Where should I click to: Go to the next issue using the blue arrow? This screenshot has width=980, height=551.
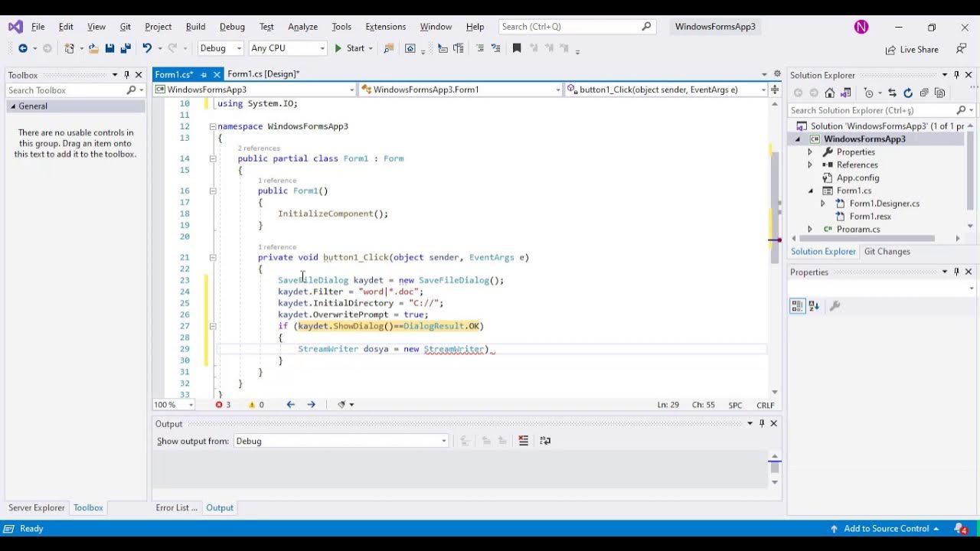pos(311,405)
